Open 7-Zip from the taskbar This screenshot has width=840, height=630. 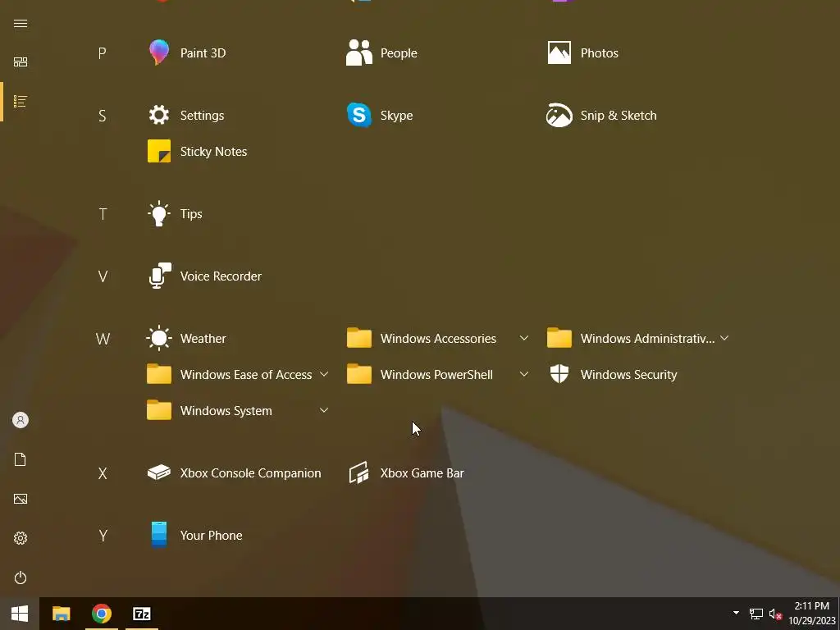pyautogui.click(x=142, y=614)
